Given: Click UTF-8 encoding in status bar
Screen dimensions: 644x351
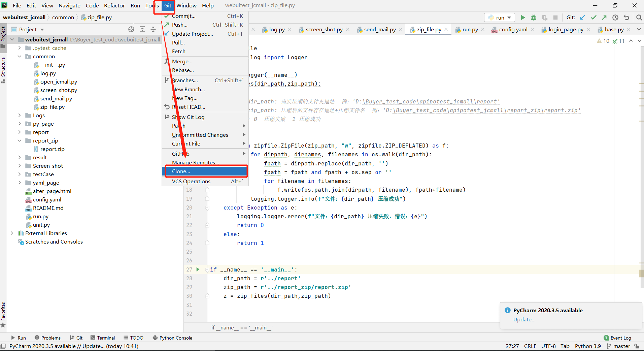Looking at the screenshot, I should click(x=548, y=346).
